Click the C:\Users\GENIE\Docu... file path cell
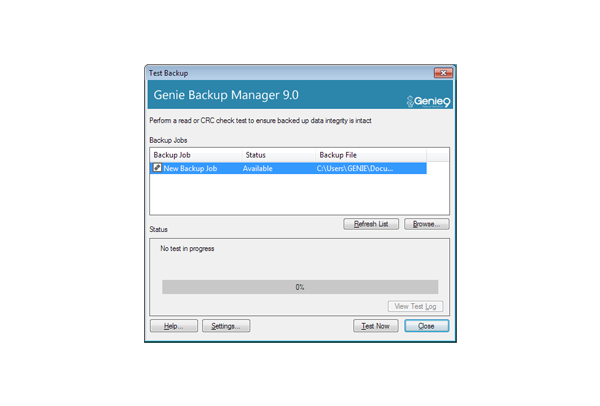Screen dimensions: 600x406 355,168
